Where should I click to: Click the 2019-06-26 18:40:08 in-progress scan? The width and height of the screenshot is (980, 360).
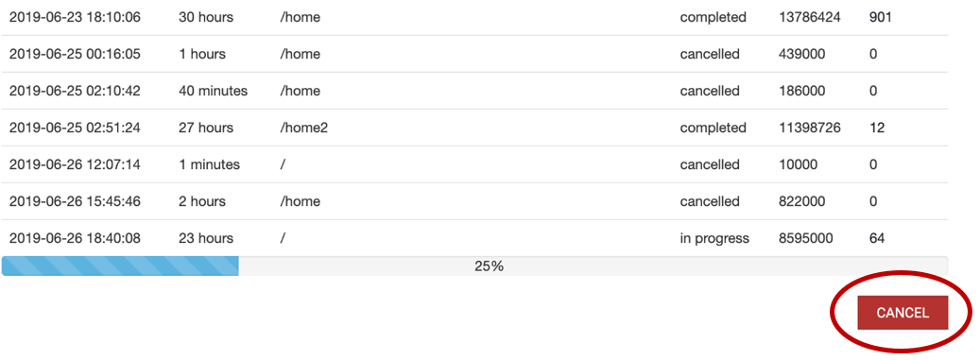coord(474,238)
